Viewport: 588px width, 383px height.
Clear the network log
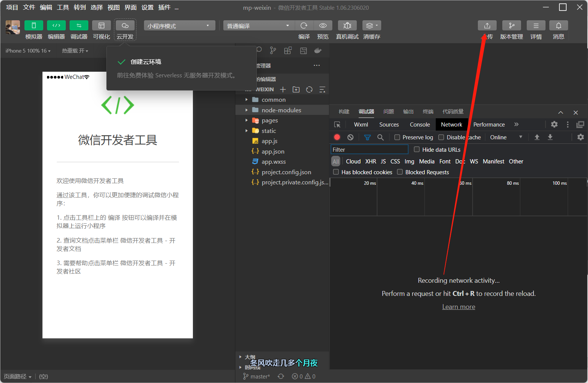click(350, 137)
